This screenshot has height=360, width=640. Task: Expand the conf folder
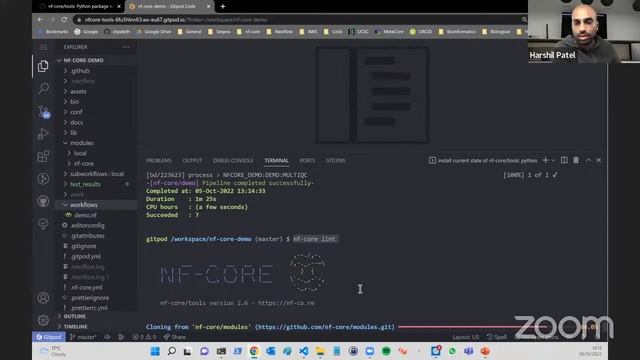coord(96,112)
